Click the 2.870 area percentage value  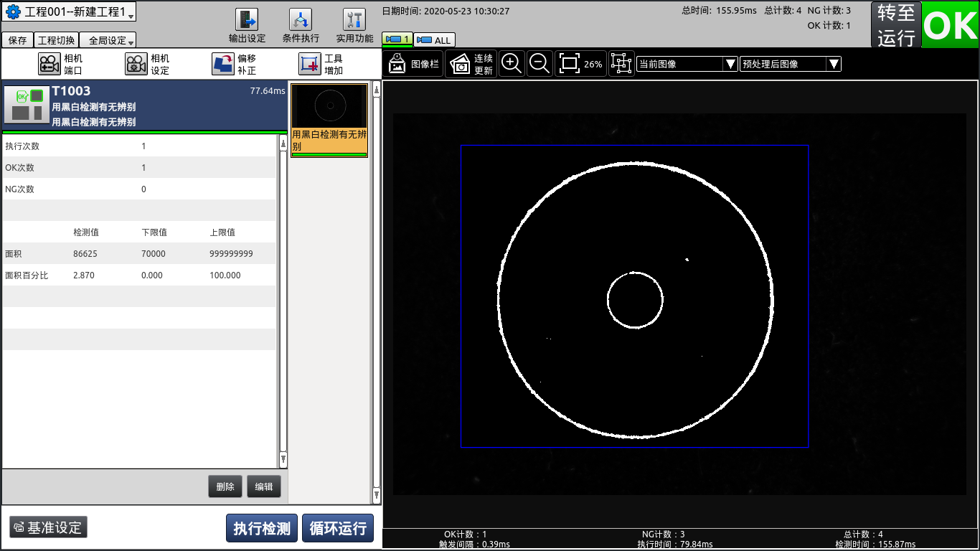tap(84, 275)
